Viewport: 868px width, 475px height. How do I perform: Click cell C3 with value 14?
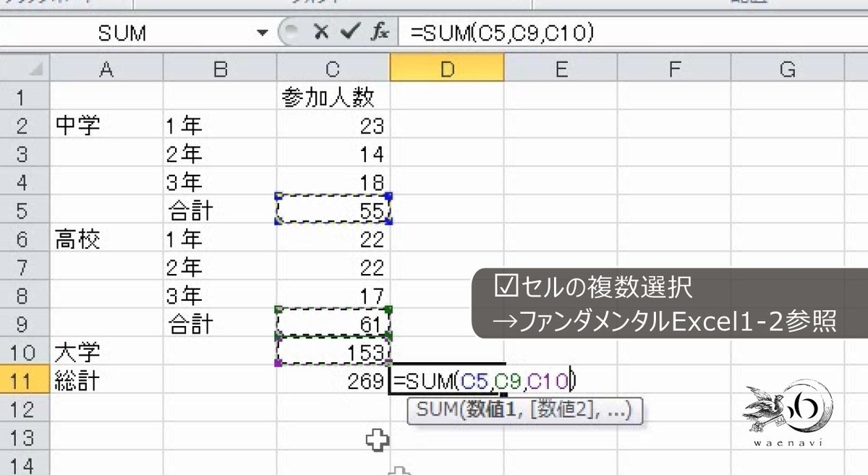tap(333, 154)
